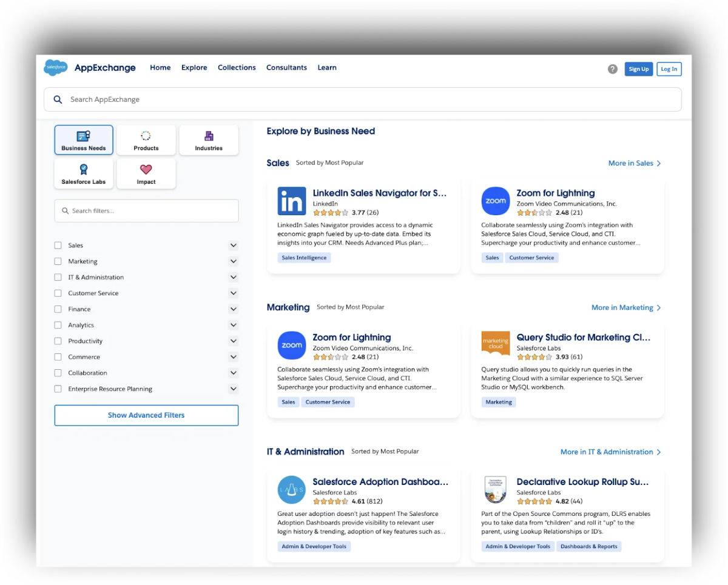The height and width of the screenshot is (585, 728).
Task: Open the Collections nav item
Action: click(x=237, y=68)
